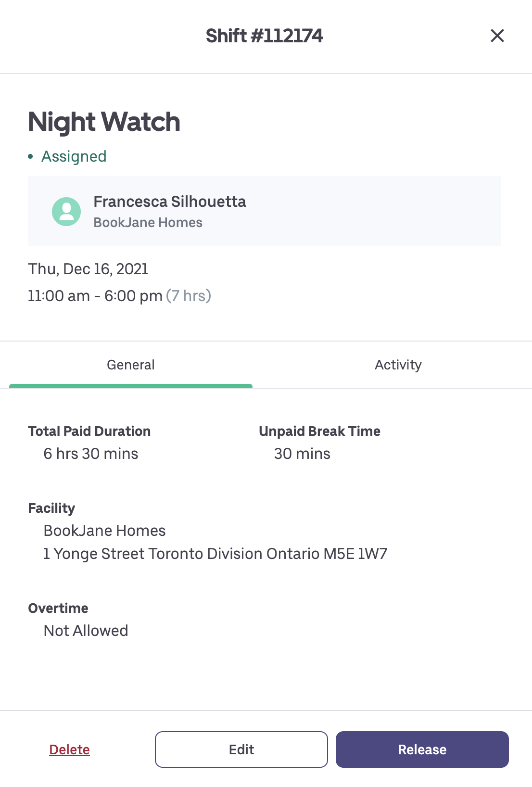The height and width of the screenshot is (787, 532).
Task: Click the 6 hrs 30 mins paid duration
Action: [x=91, y=454]
